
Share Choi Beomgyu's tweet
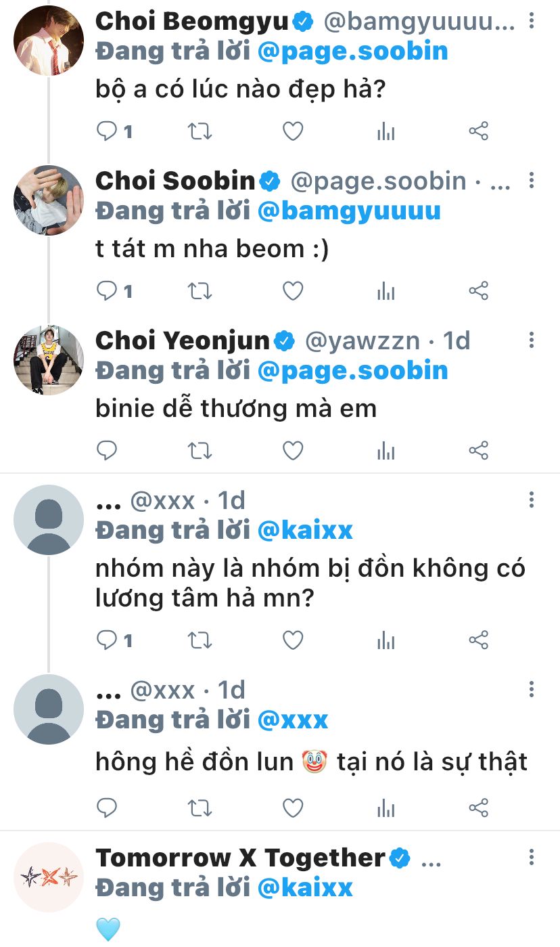478,131
